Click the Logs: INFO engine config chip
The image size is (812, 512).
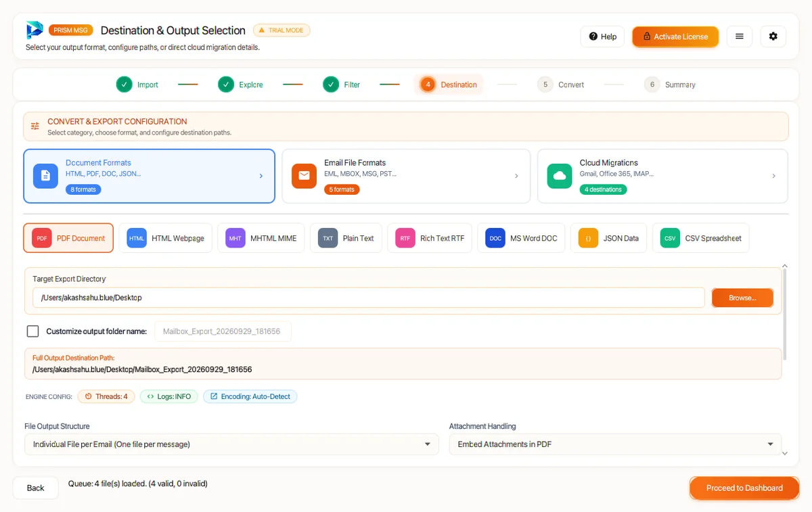(x=169, y=396)
